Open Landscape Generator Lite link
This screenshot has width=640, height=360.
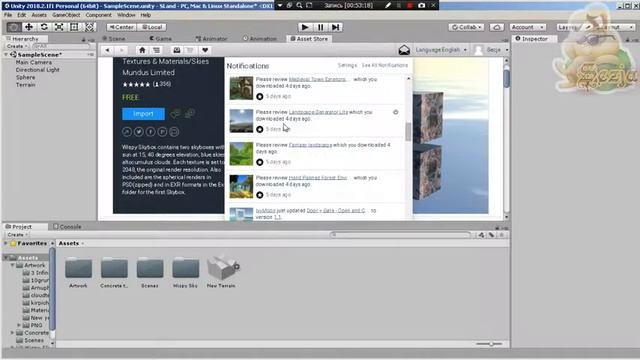[x=318, y=112]
